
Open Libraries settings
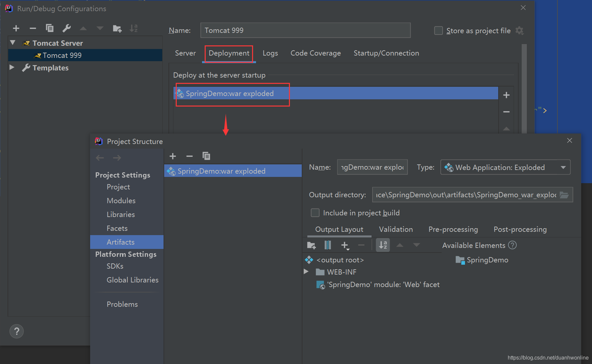click(121, 214)
